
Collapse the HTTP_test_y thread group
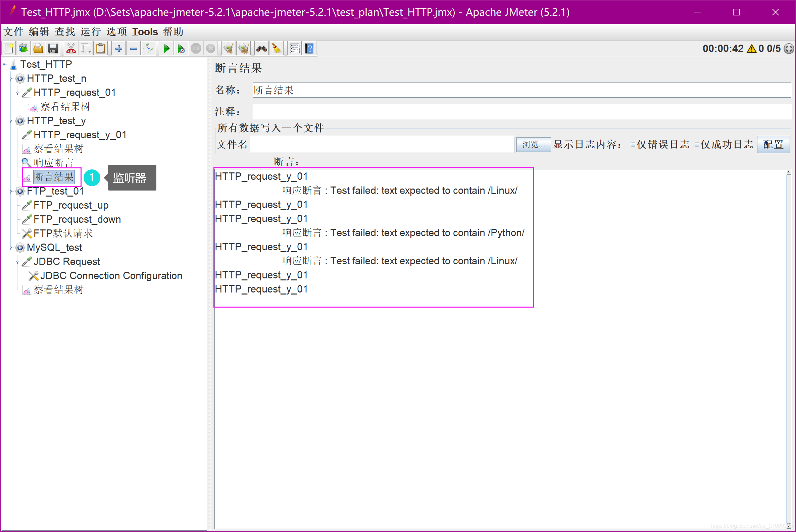(11, 121)
